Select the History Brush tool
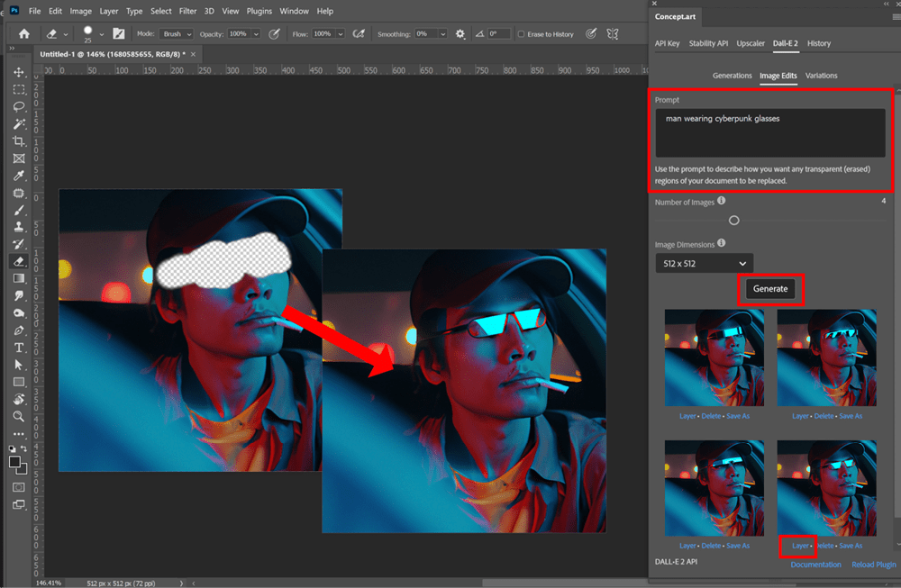Screen dimensions: 901x588 click(19, 244)
